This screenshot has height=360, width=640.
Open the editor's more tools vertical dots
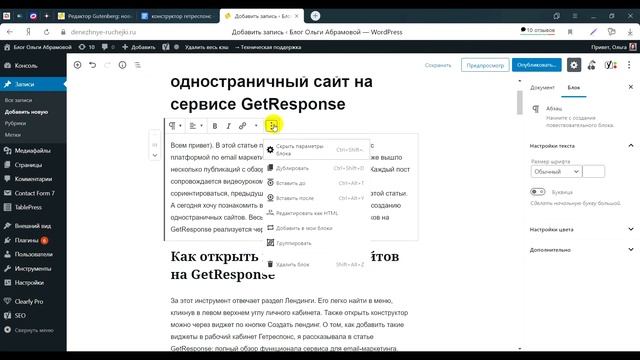(629, 65)
